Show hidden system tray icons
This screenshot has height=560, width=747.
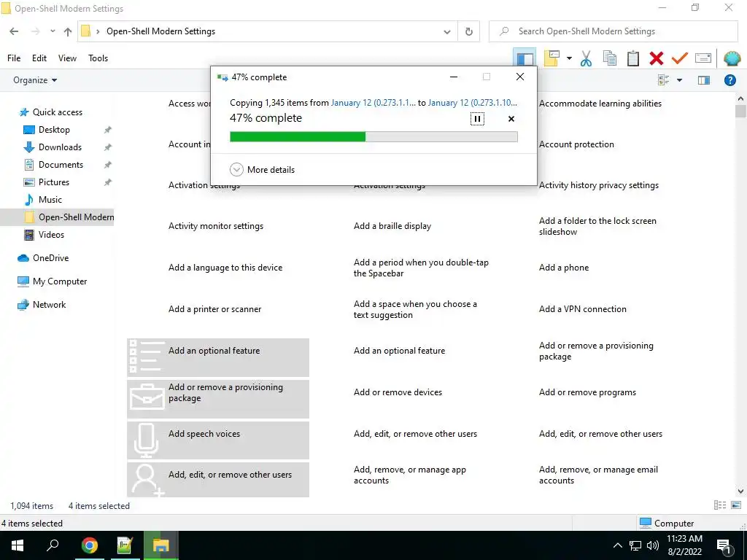pyautogui.click(x=617, y=545)
